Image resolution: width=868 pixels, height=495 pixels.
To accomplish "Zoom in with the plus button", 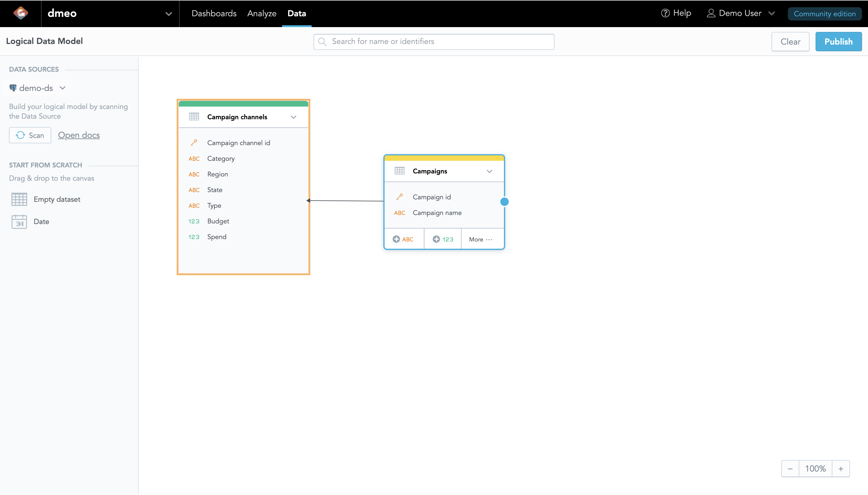I will tap(841, 469).
